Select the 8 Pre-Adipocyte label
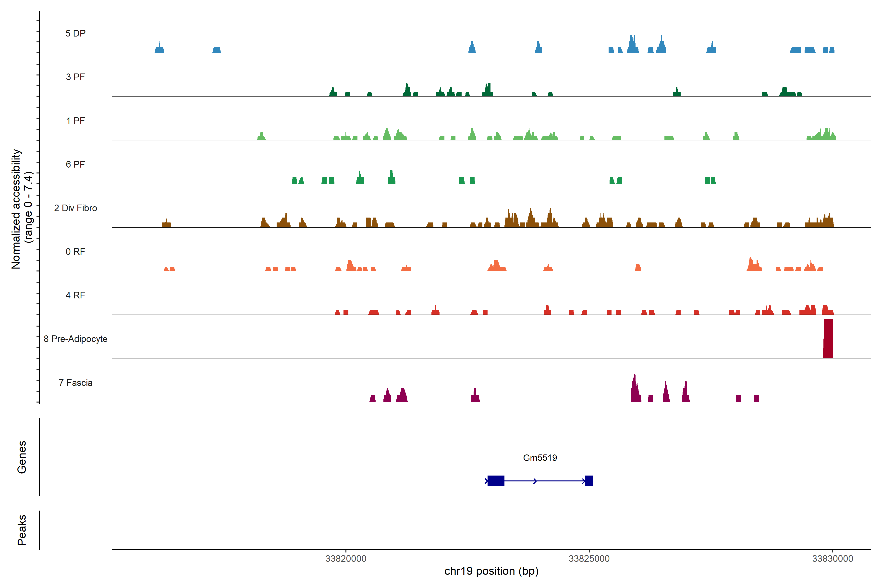This screenshot has height=588, width=882. pyautogui.click(x=75, y=339)
